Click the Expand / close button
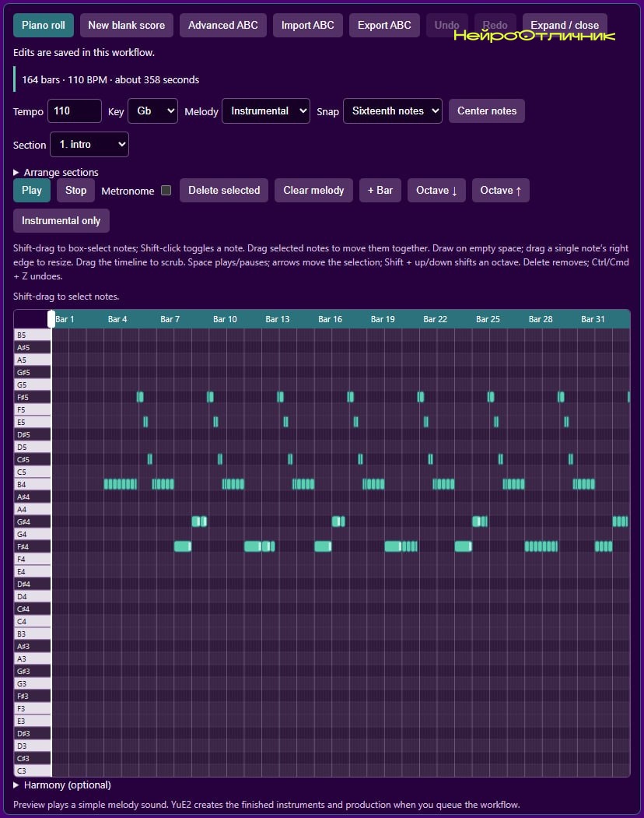Image resolution: width=644 pixels, height=818 pixels. pyautogui.click(x=565, y=25)
